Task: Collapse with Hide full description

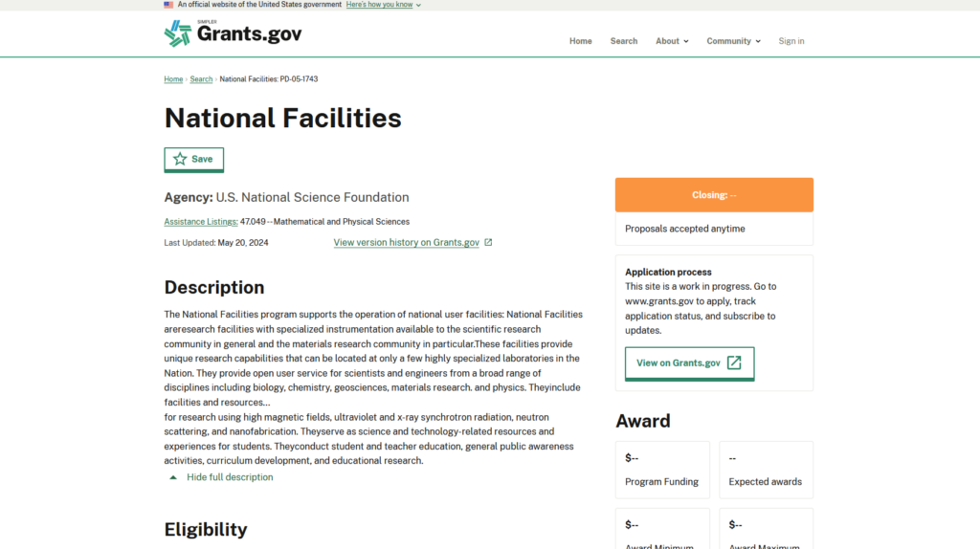Action: (230, 477)
